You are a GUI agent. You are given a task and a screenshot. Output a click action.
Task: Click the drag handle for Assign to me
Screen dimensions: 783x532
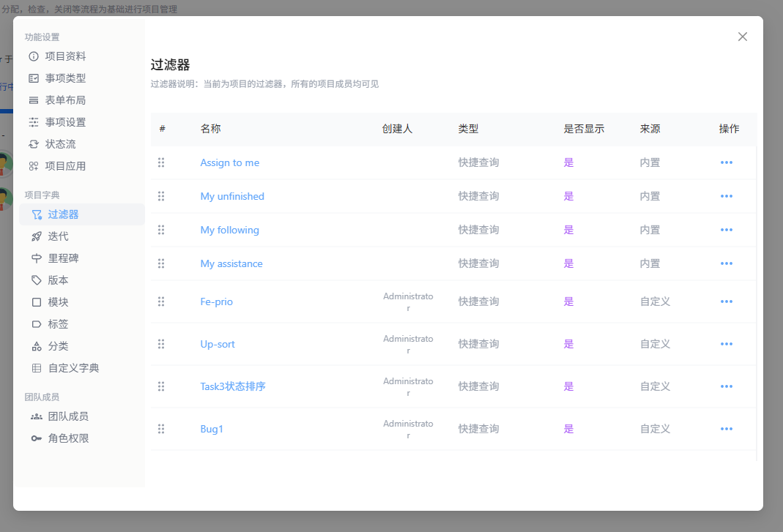click(161, 162)
